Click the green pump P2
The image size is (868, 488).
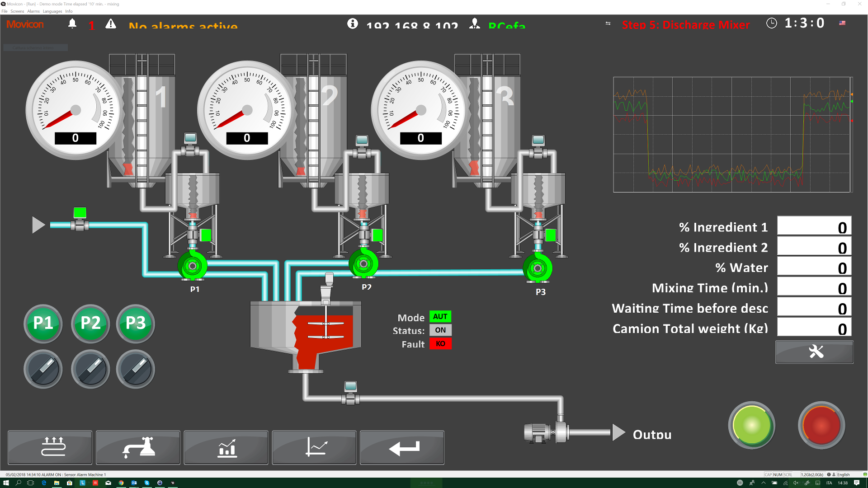point(363,263)
